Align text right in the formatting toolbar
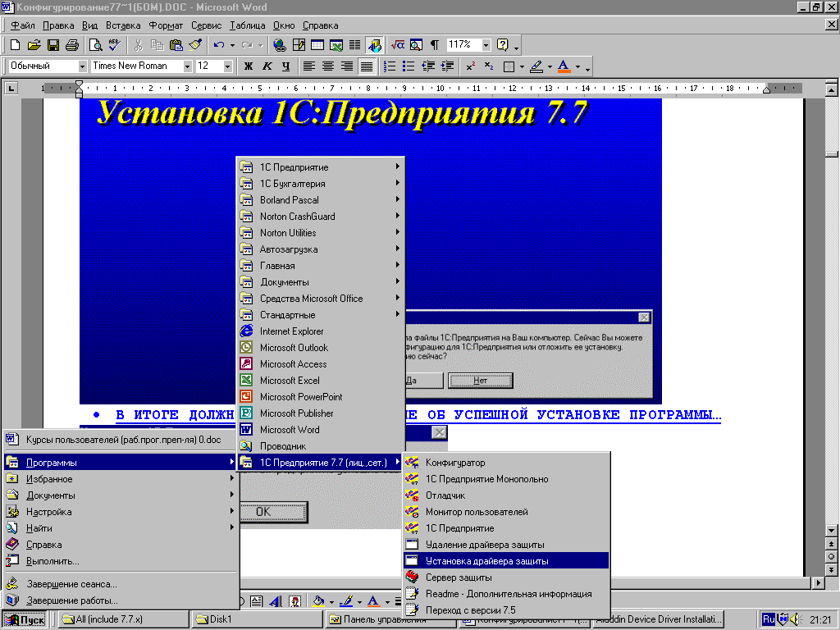 click(347, 66)
